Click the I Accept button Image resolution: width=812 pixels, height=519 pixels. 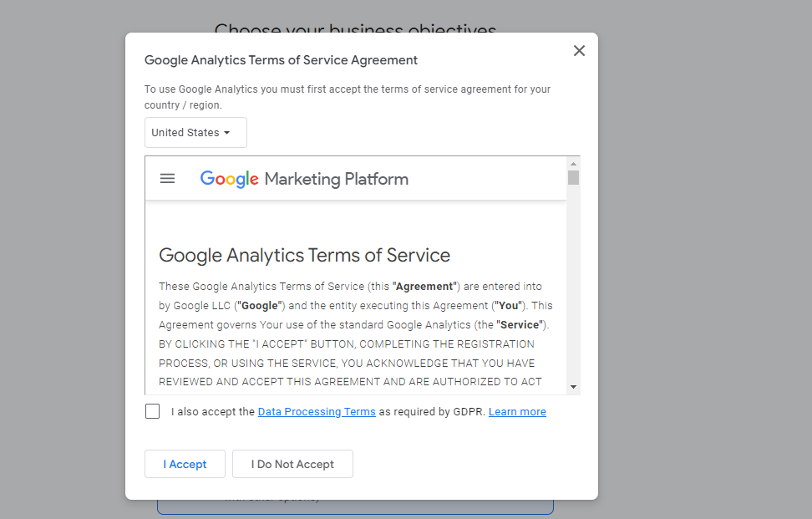(185, 464)
